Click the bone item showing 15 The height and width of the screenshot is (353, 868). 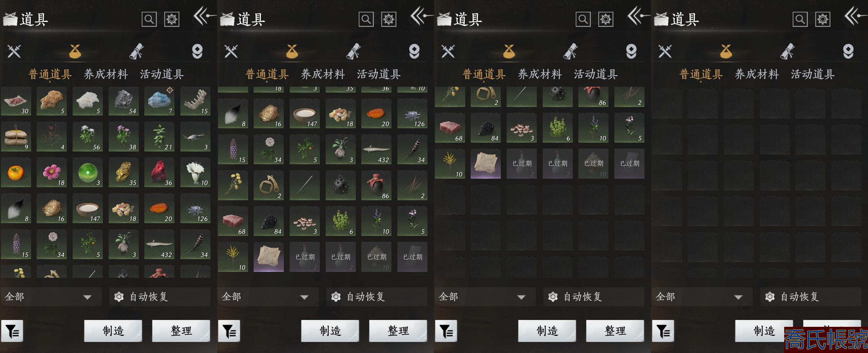click(x=195, y=101)
